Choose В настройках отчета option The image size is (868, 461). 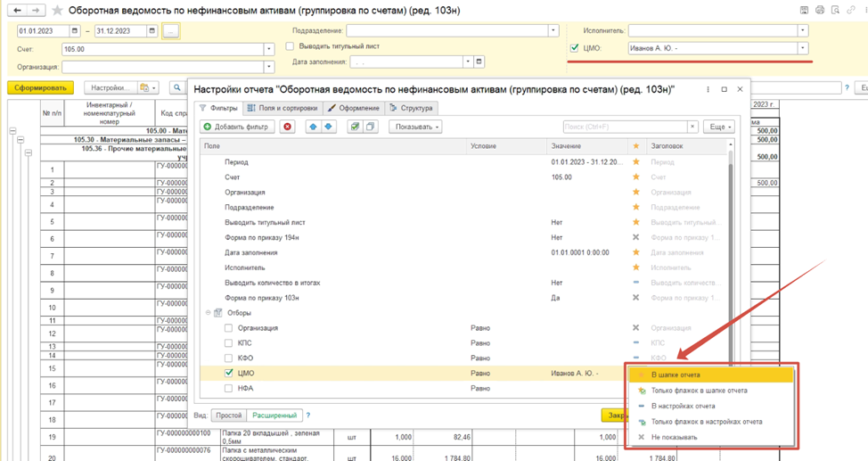pyautogui.click(x=711, y=406)
